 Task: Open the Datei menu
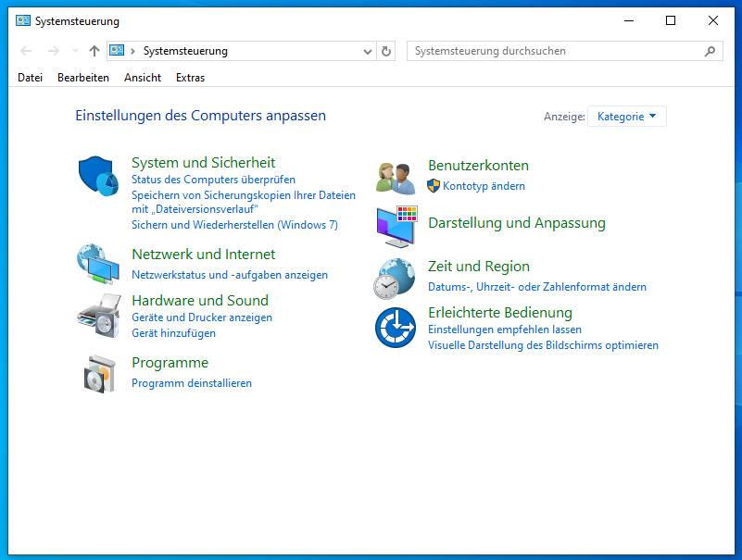(x=31, y=78)
